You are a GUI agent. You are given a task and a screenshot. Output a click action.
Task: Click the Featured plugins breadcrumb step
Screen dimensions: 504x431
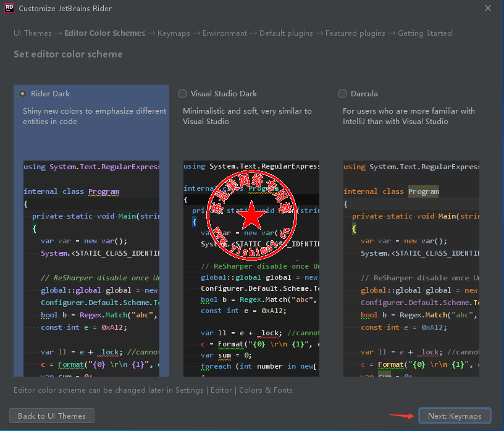pyautogui.click(x=355, y=33)
